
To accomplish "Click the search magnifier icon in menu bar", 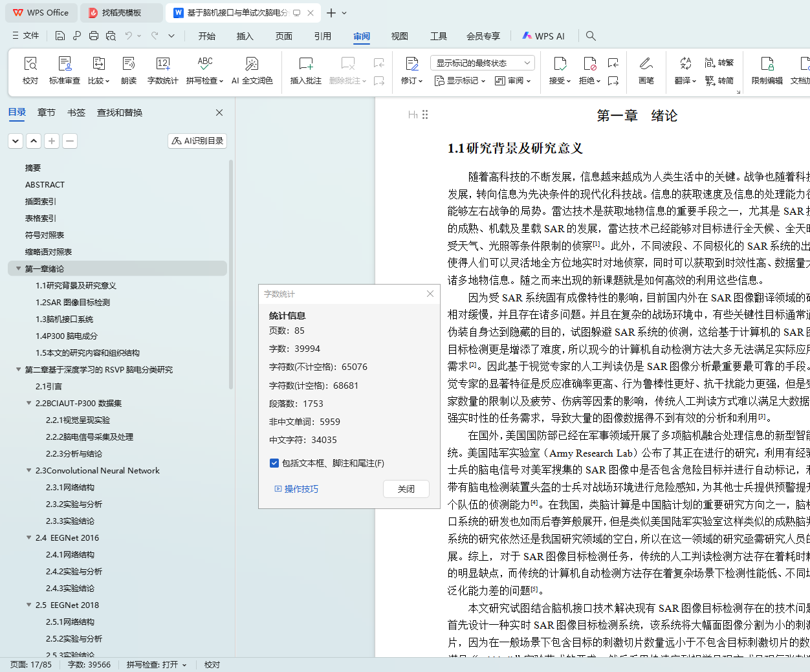I will tap(591, 36).
